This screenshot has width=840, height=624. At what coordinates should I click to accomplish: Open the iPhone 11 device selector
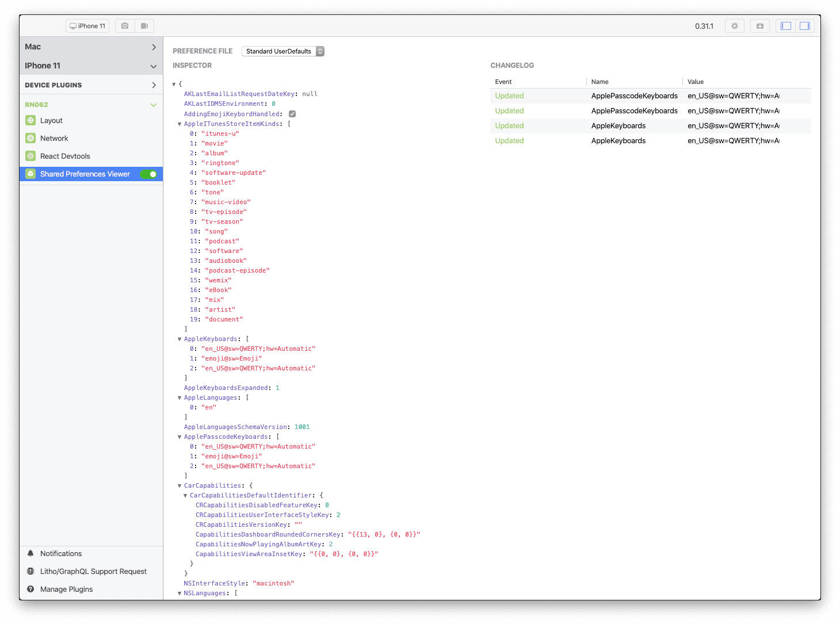[x=87, y=25]
